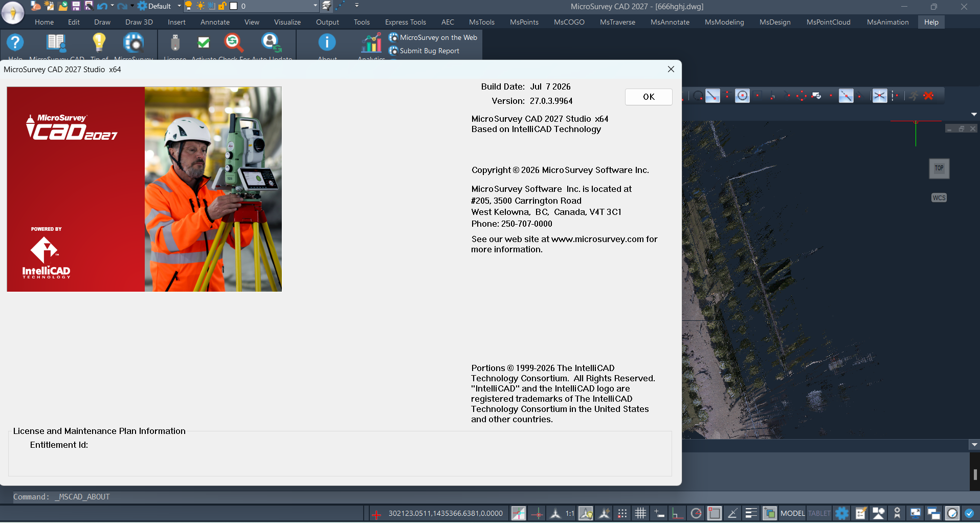Click the Perpendicular snap icon
Image resolution: width=980 pixels, height=523 pixels.
[x=772, y=96]
